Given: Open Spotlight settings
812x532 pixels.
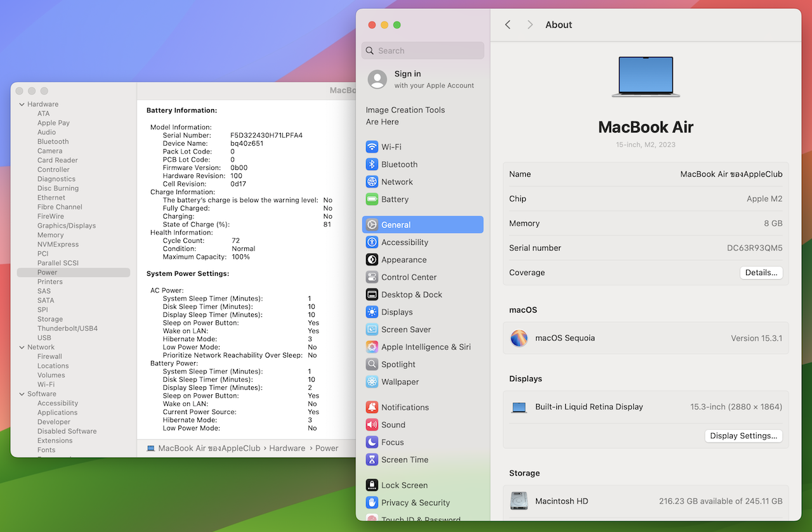Looking at the screenshot, I should [422, 365].
